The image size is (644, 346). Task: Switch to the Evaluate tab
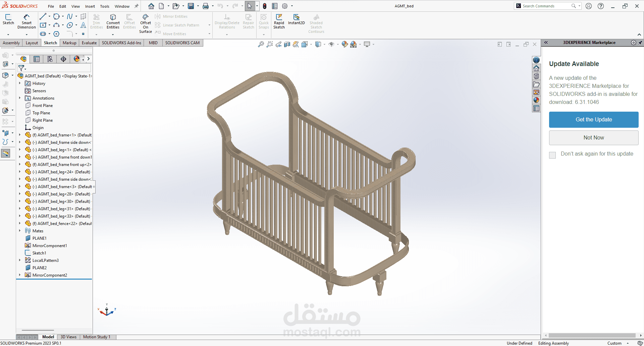pos(89,43)
